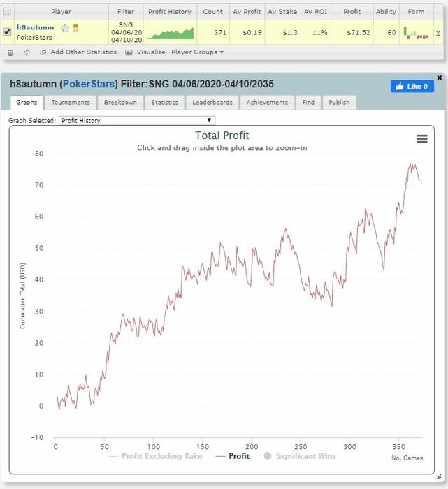Click the Add Other Statistics icon

coord(43,52)
